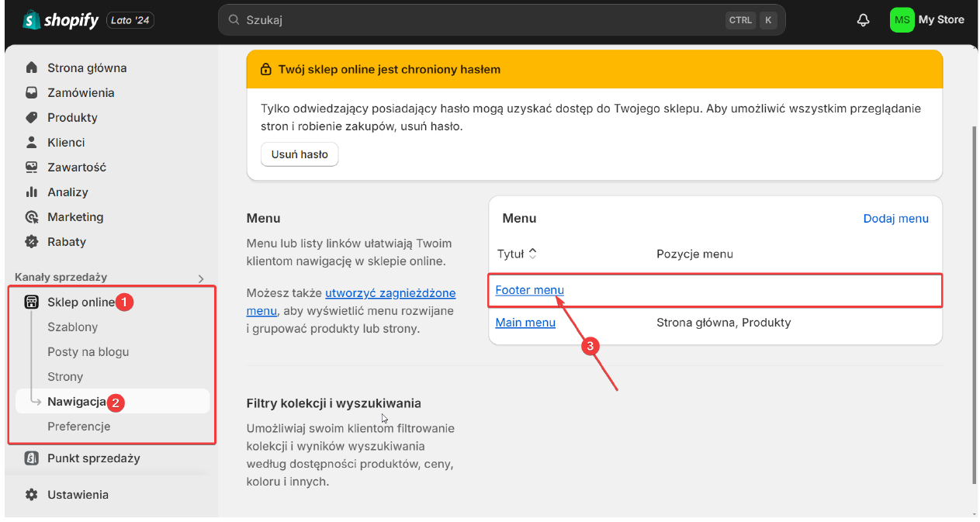Click the Rabaty discount badge icon
980x522 pixels.
(x=32, y=241)
